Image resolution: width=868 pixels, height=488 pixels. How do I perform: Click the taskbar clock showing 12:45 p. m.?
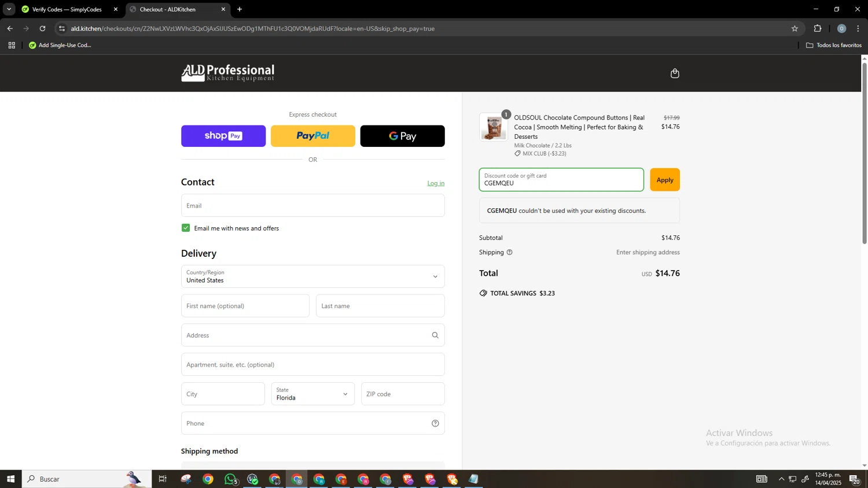pyautogui.click(x=828, y=479)
